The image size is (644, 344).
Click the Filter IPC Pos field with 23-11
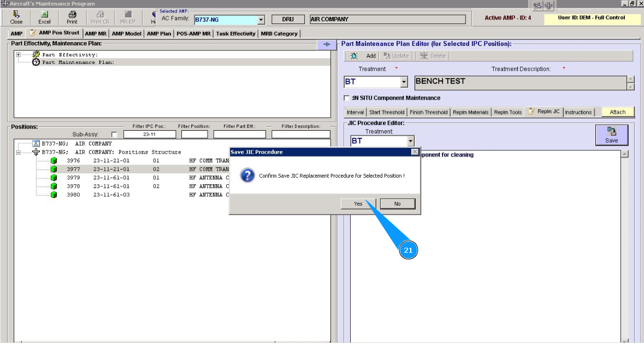tap(150, 135)
